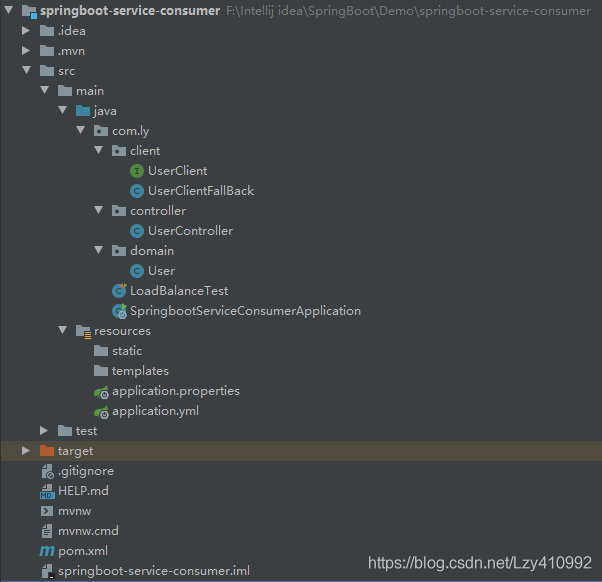Click the static folder icon
Screen dimensions: 602x582
pyautogui.click(x=101, y=351)
